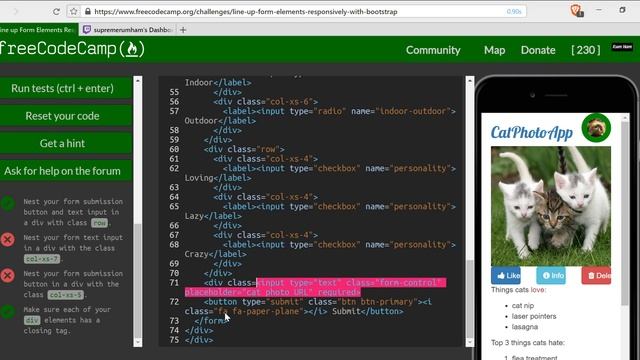Click the 'lasagna' list item in preview
The width and height of the screenshot is (640, 360).
click(x=525, y=327)
